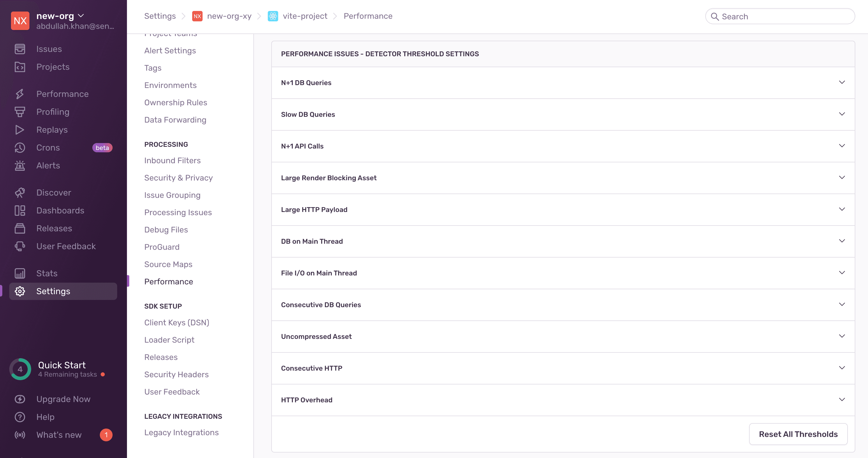Open Releases via its package icon
Image resolution: width=868 pixels, height=458 pixels.
click(x=20, y=228)
